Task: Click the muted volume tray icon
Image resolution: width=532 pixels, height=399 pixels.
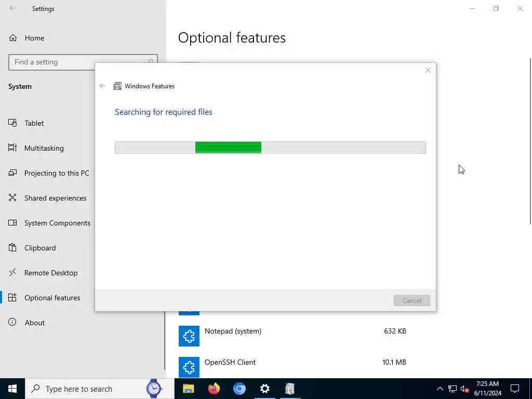Action: click(465, 389)
